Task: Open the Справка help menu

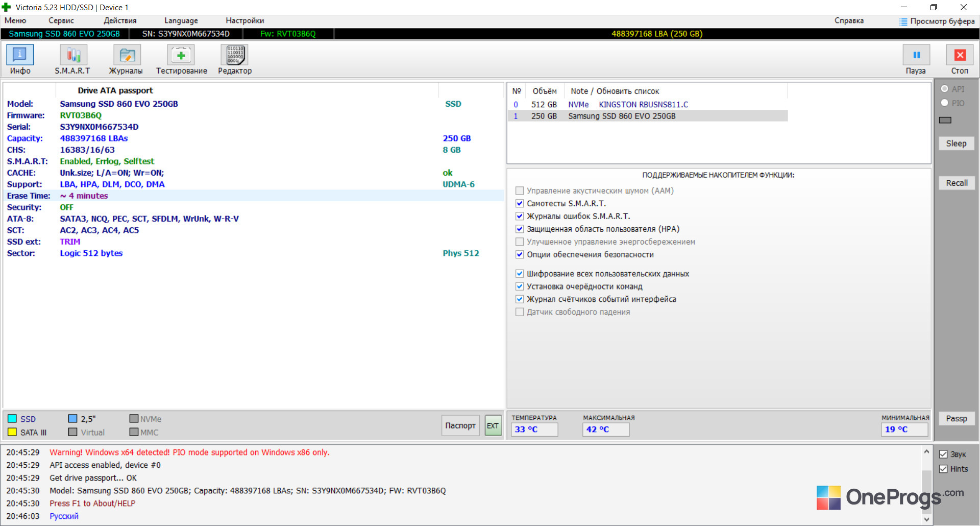Action: (x=849, y=20)
